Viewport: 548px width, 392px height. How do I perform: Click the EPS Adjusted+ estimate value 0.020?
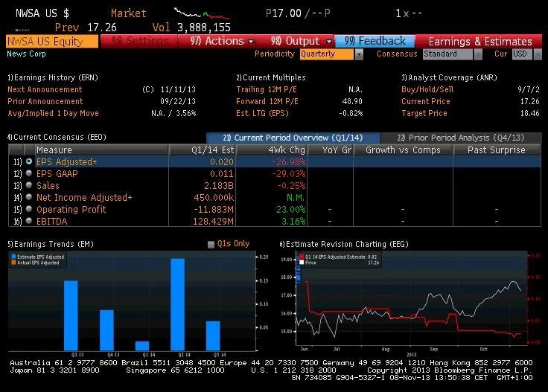coord(222,162)
